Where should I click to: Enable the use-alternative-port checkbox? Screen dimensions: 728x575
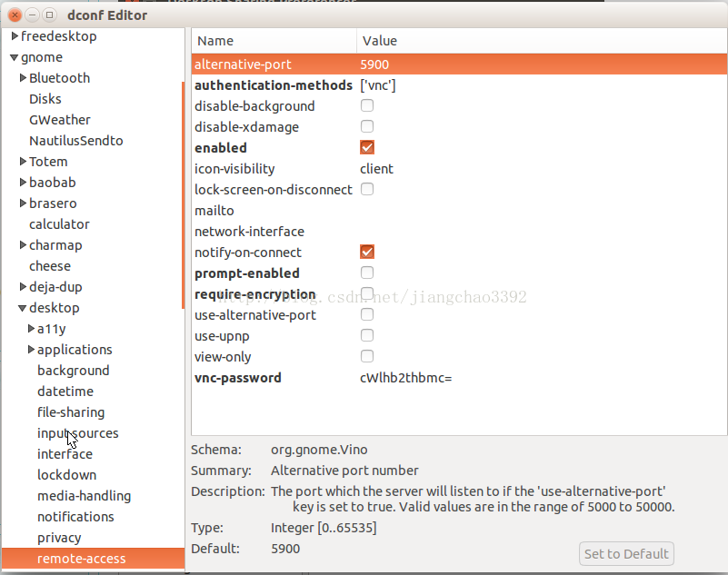pos(367,314)
